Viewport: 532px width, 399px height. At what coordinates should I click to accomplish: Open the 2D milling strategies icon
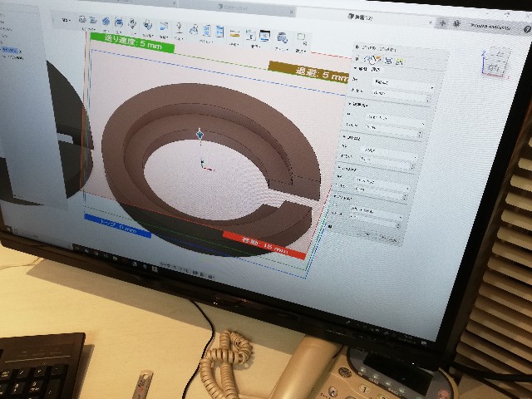pyautogui.click(x=106, y=22)
